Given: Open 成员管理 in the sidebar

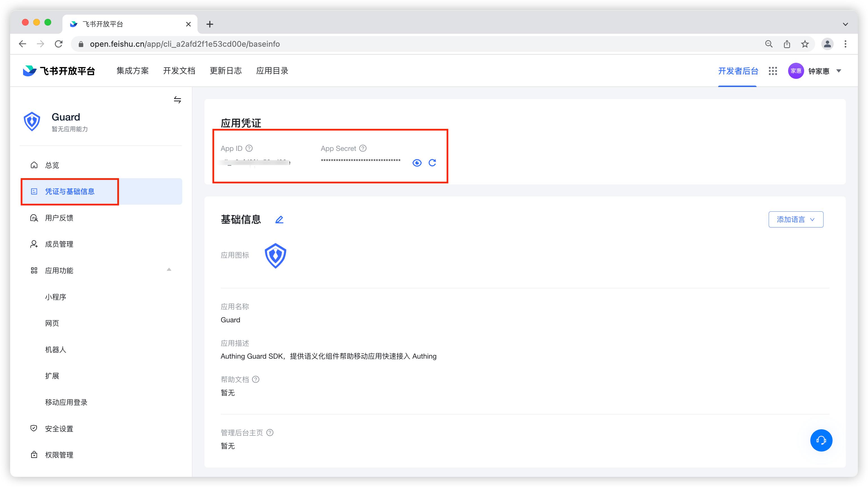Looking at the screenshot, I should pyautogui.click(x=101, y=244).
